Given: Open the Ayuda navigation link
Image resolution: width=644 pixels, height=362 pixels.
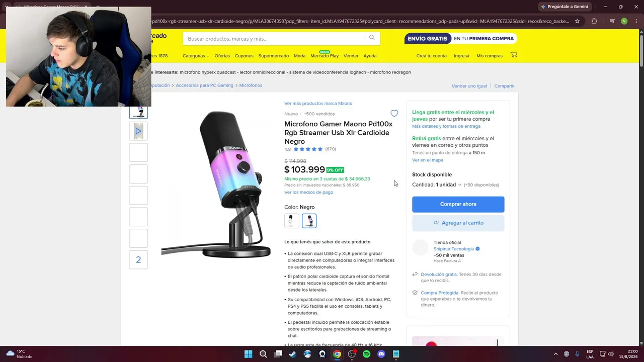Looking at the screenshot, I should coord(370,56).
